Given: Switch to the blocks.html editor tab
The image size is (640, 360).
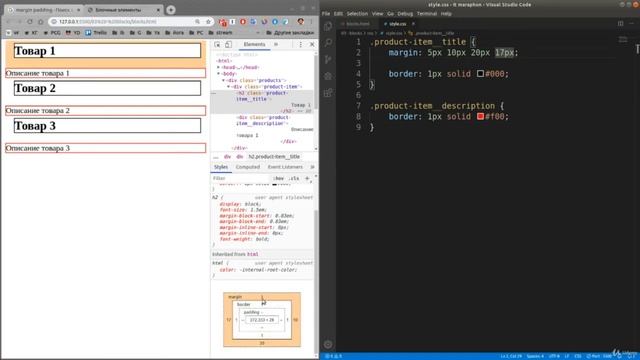Looking at the screenshot, I should pyautogui.click(x=358, y=24).
